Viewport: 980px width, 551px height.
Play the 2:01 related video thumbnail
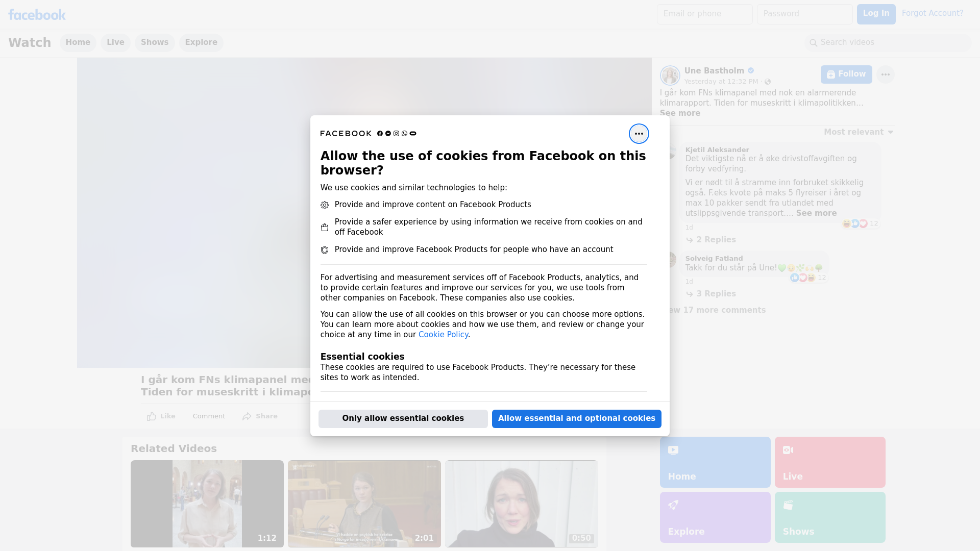point(364,504)
